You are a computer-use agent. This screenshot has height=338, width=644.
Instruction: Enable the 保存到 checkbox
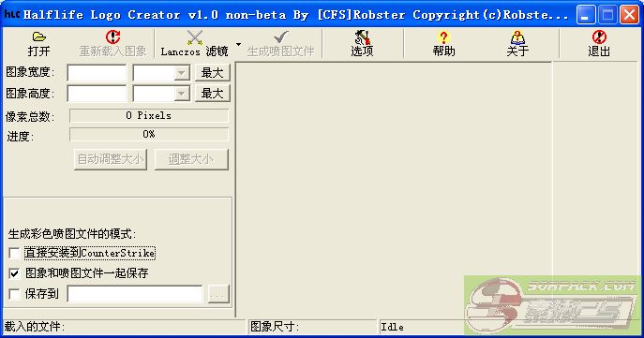[14, 294]
